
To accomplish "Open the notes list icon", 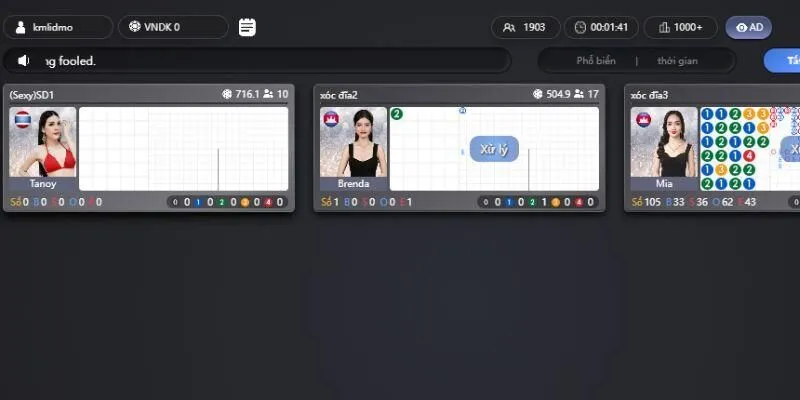I will pos(247,27).
